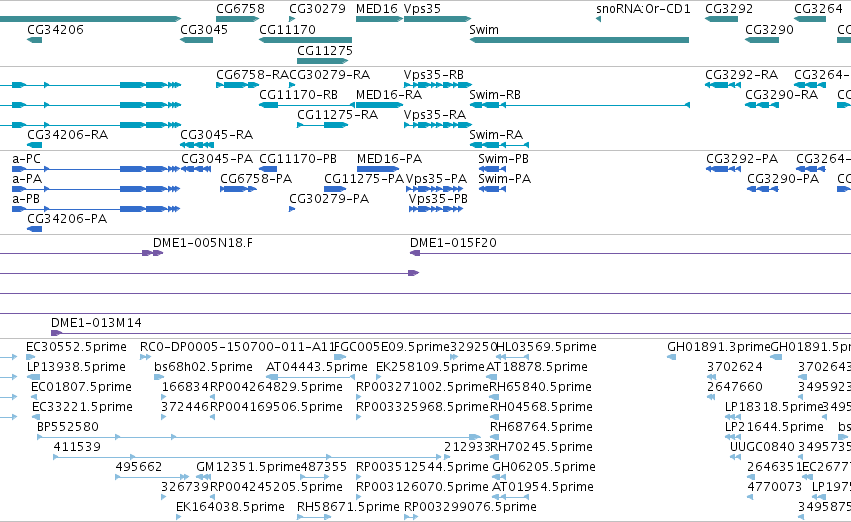This screenshot has width=851, height=522.
Task: Select the CG3292-PA protein feature
Action: tap(723, 169)
